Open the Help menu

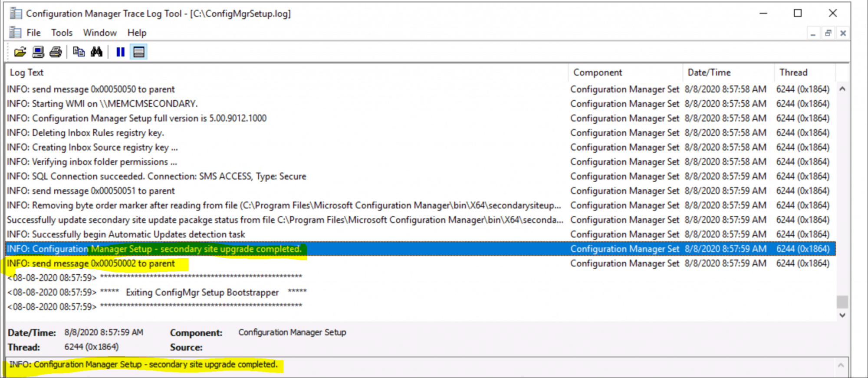pyautogui.click(x=137, y=33)
